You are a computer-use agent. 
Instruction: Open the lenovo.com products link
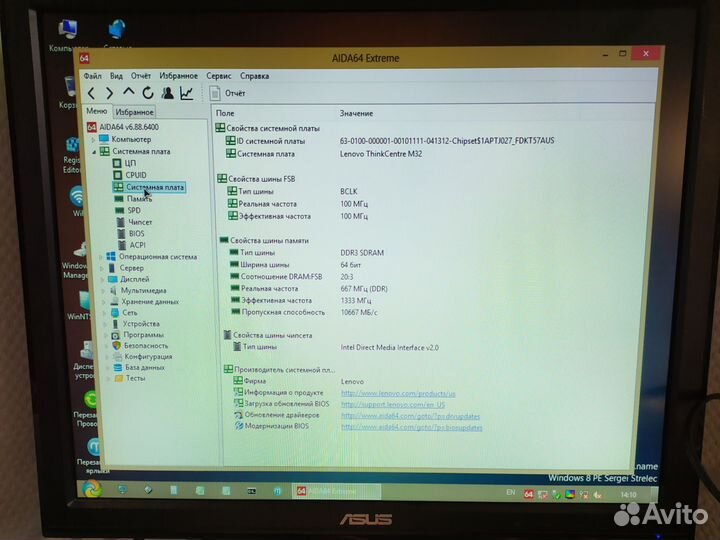point(398,394)
